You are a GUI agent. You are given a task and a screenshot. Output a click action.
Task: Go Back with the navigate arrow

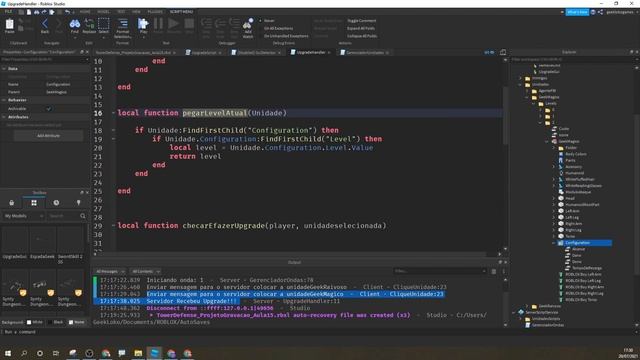pyautogui.click(x=45, y=24)
